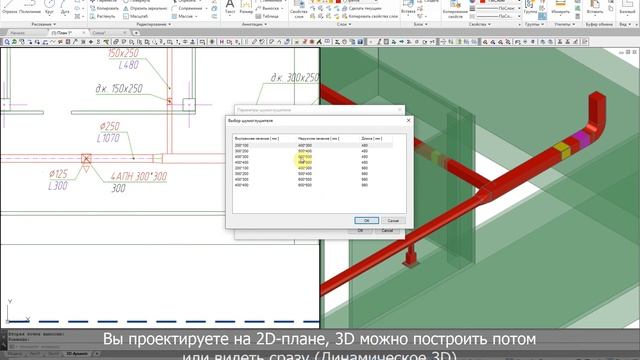Select the first highlighted 200*100 list row

coord(313,145)
